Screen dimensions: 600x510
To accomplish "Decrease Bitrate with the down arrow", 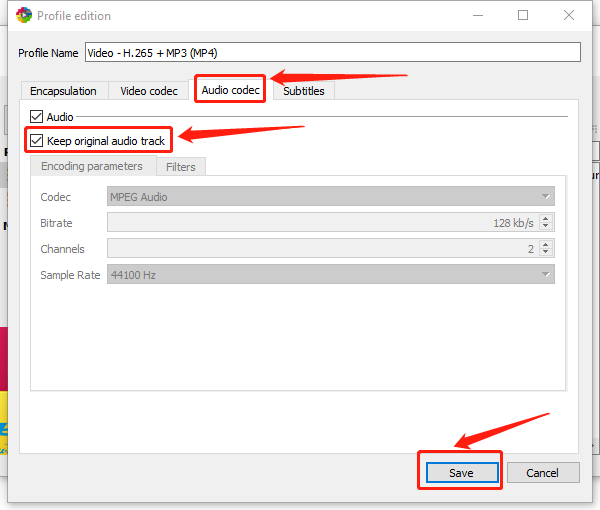I will tap(546, 226).
